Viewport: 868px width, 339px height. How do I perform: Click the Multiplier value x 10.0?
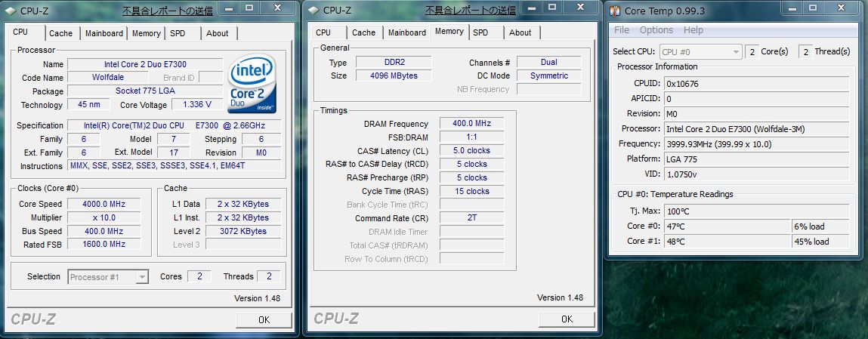[104, 218]
